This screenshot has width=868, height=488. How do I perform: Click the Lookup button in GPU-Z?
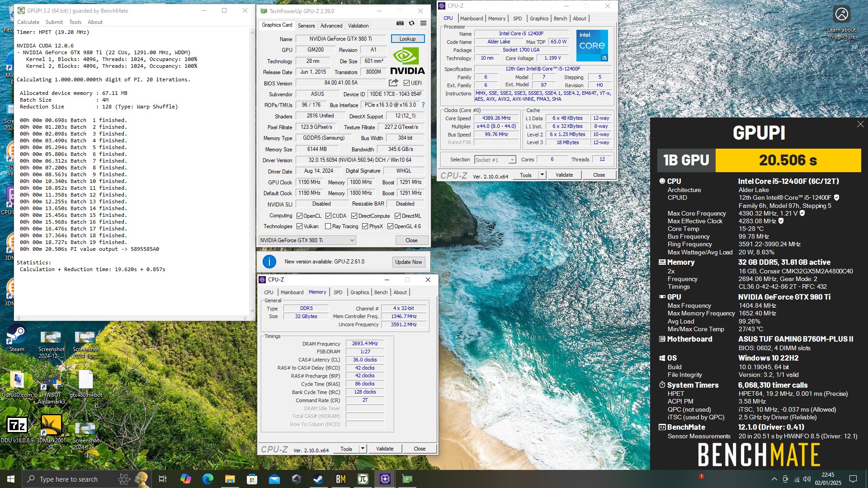pyautogui.click(x=407, y=39)
